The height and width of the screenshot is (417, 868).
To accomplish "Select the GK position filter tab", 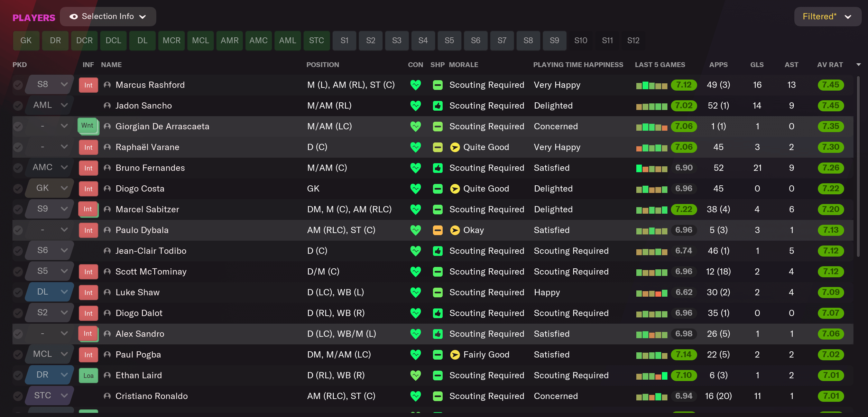I will [26, 40].
